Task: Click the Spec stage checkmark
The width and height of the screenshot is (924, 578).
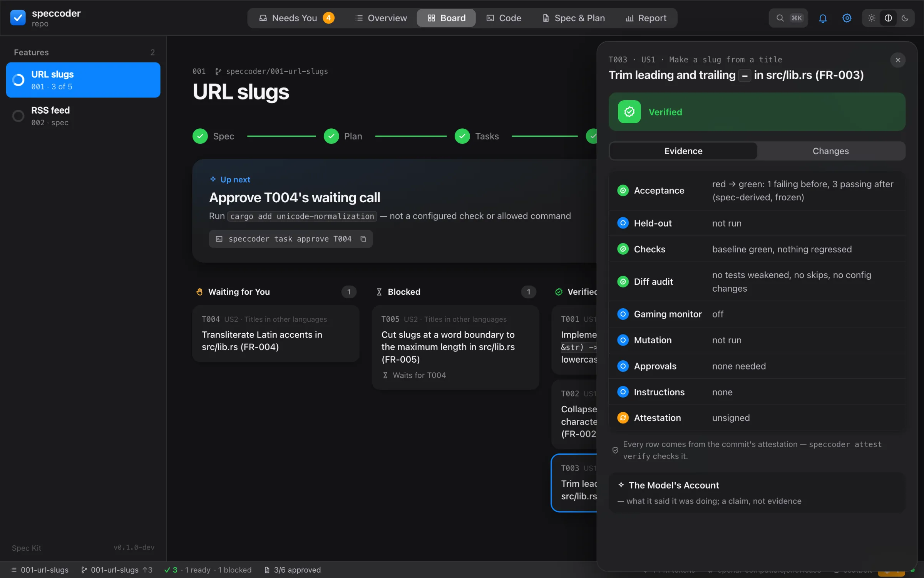Action: (x=200, y=136)
